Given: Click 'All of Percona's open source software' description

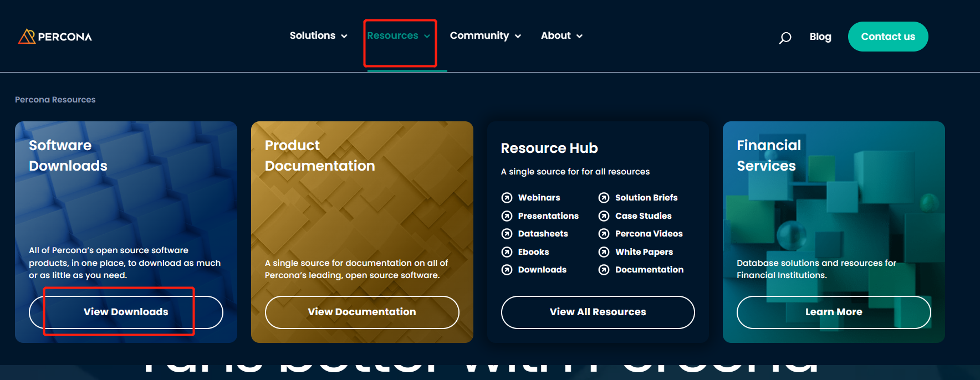Looking at the screenshot, I should point(125,263).
